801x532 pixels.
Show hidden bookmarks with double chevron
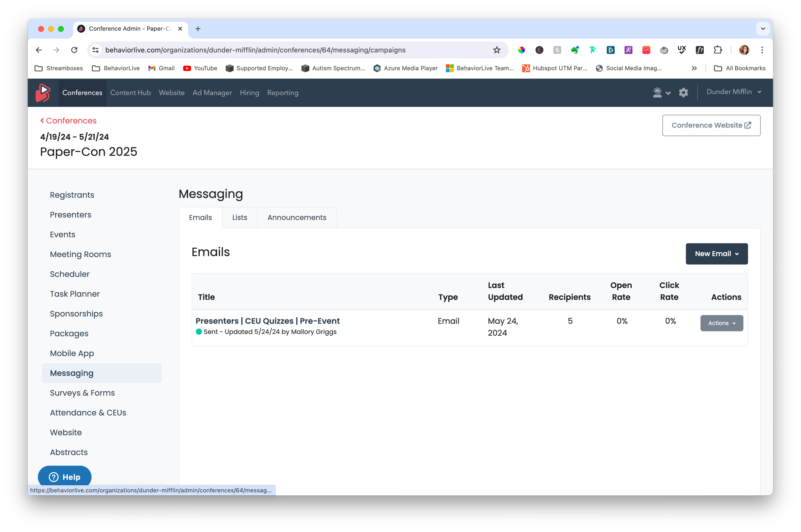pyautogui.click(x=694, y=68)
